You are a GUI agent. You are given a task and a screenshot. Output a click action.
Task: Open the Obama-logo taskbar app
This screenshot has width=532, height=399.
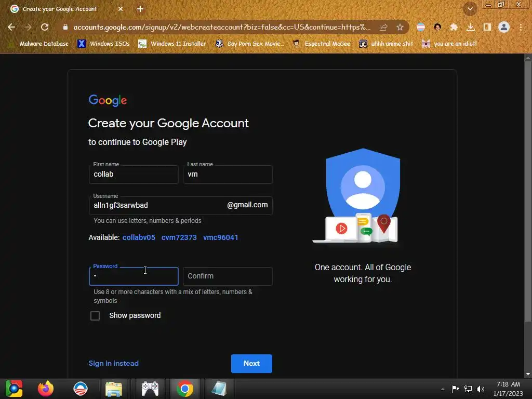(x=81, y=389)
